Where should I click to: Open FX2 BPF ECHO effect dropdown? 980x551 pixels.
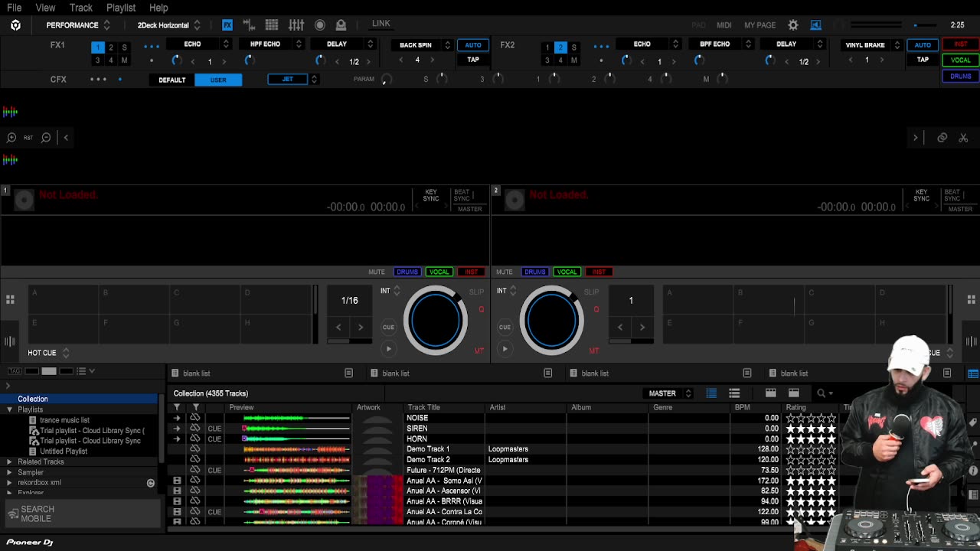point(720,44)
